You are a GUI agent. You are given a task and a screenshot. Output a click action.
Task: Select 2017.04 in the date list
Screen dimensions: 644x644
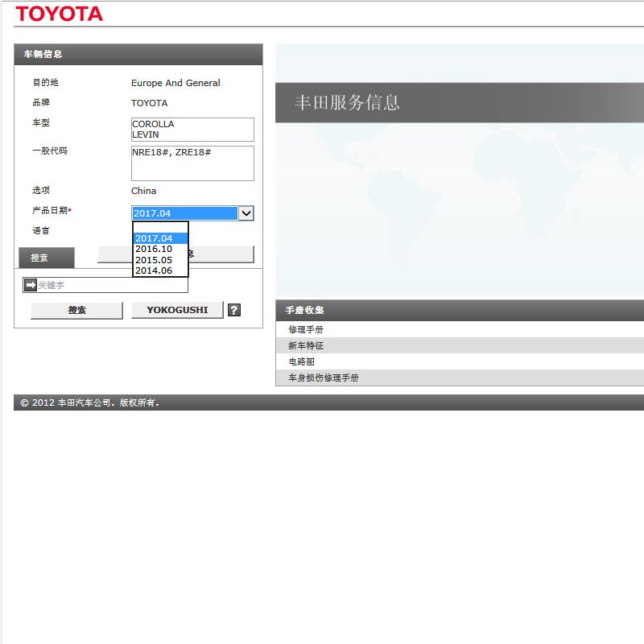(x=160, y=238)
